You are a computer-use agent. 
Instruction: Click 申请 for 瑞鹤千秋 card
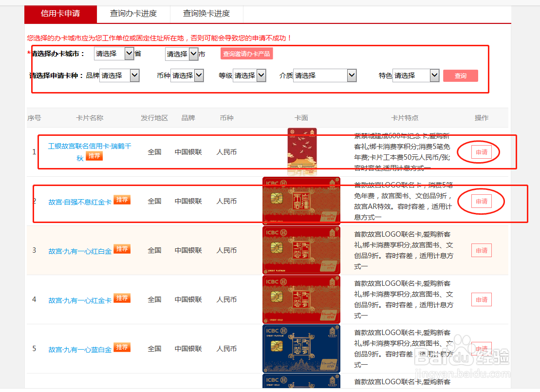click(481, 151)
